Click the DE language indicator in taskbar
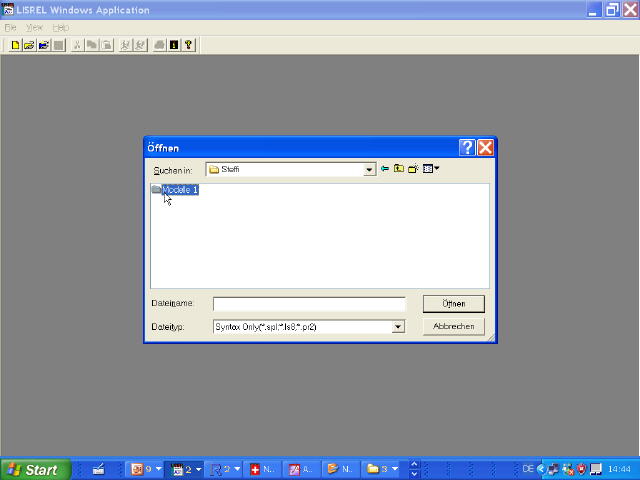This screenshot has width=640, height=480. point(528,469)
